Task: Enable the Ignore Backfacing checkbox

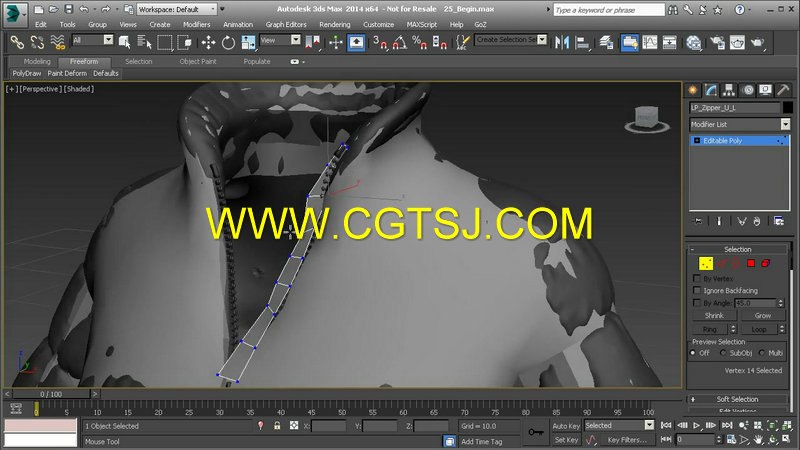Action: 697,290
